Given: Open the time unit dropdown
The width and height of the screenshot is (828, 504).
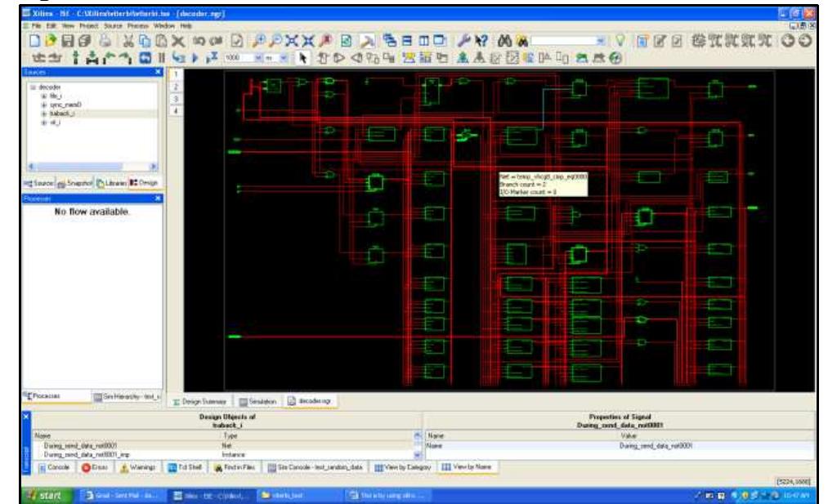Looking at the screenshot, I should 284,58.
